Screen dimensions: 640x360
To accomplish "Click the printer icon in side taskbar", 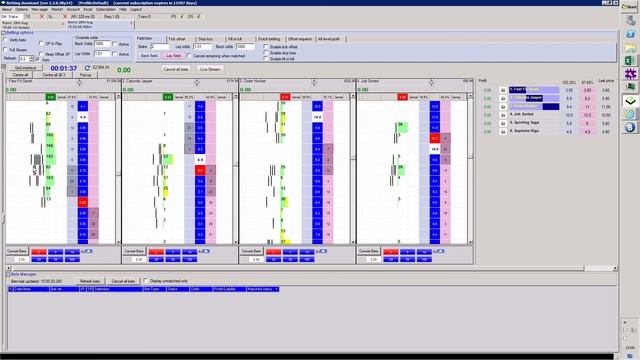I will (x=630, y=21).
